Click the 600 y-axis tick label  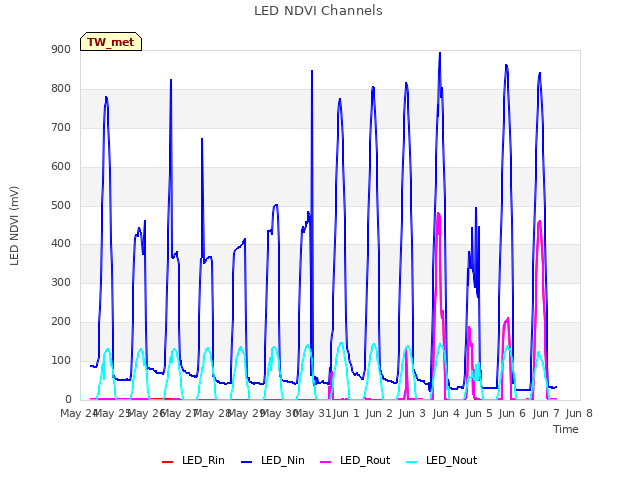tap(61, 166)
